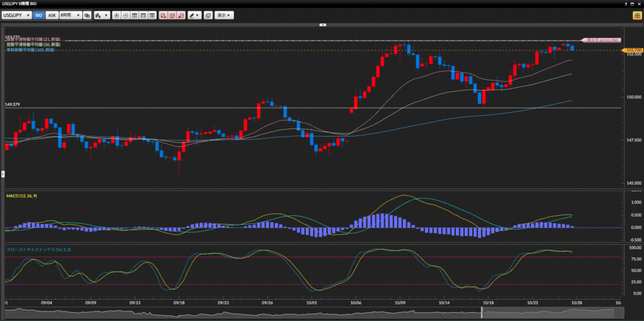Switch the chart to BID prices
The image size is (644, 321).
(39, 14)
